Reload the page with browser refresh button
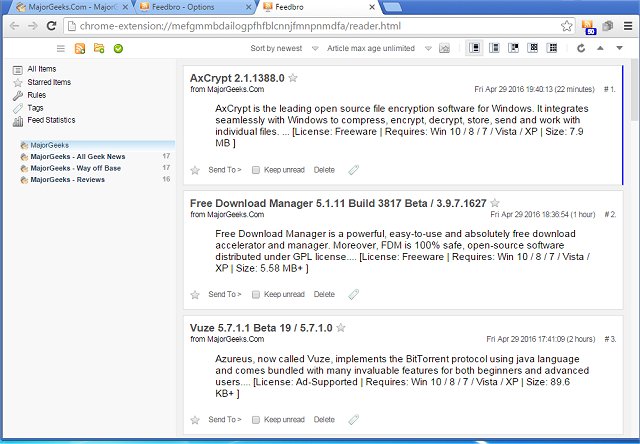640x444 pixels. 51,26
